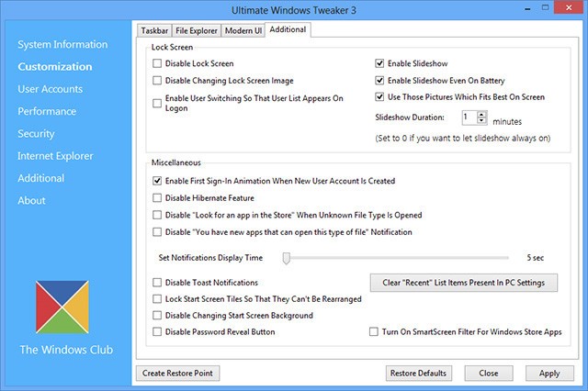
Task: Open Internet Explorer section
Action: [55, 156]
